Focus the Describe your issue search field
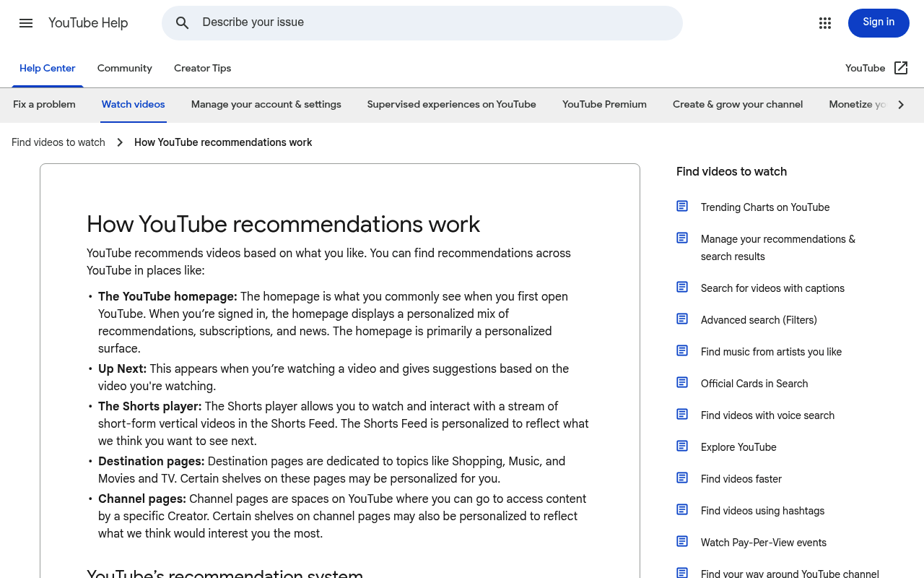924x578 pixels. [422, 23]
